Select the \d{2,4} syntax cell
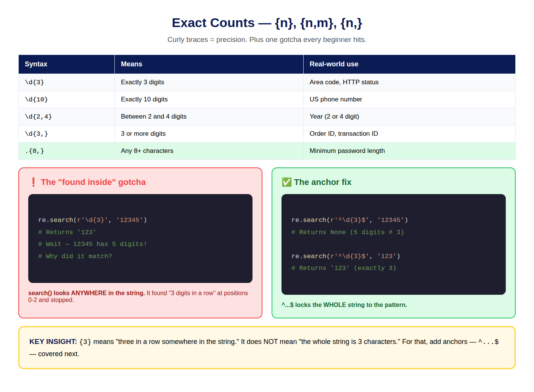 click(67, 117)
